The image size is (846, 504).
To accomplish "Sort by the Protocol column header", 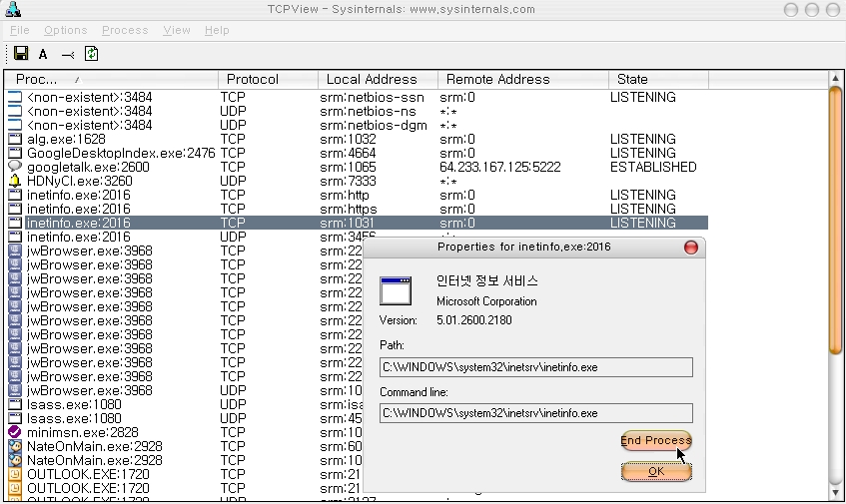I will click(x=268, y=79).
